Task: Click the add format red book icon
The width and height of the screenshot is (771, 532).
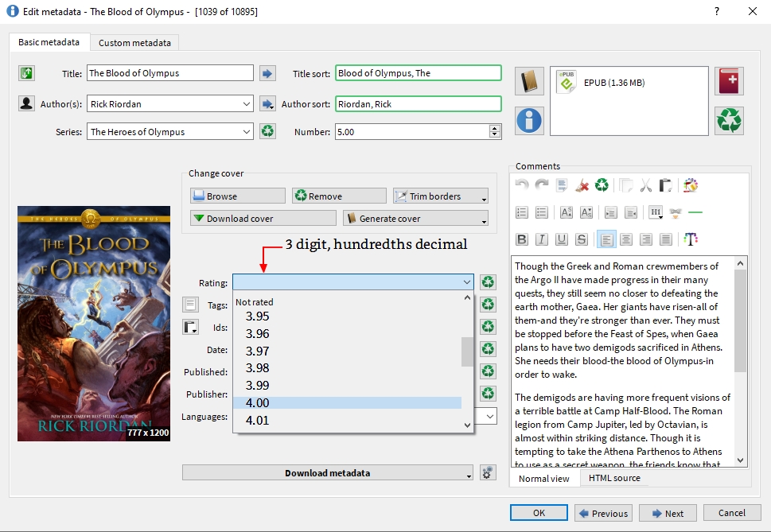Action: 729,81
